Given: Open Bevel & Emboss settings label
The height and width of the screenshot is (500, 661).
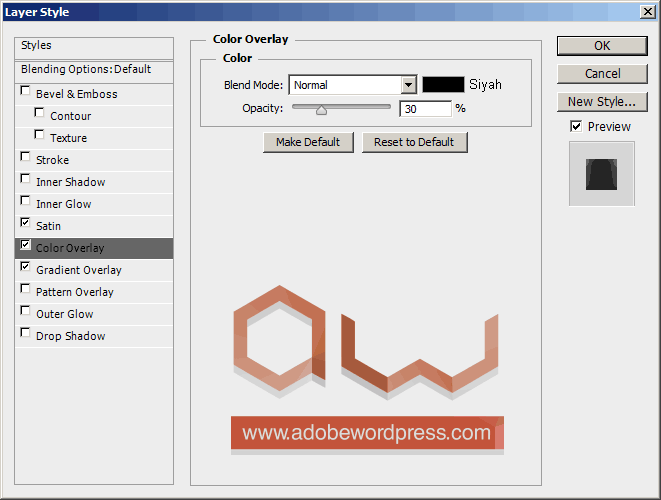Looking at the screenshot, I should click(77, 94).
